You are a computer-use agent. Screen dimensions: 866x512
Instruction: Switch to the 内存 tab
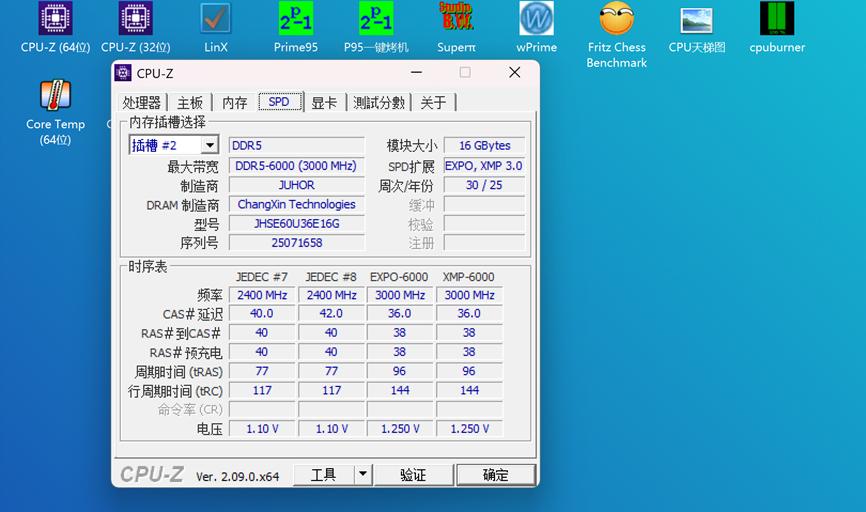235,102
